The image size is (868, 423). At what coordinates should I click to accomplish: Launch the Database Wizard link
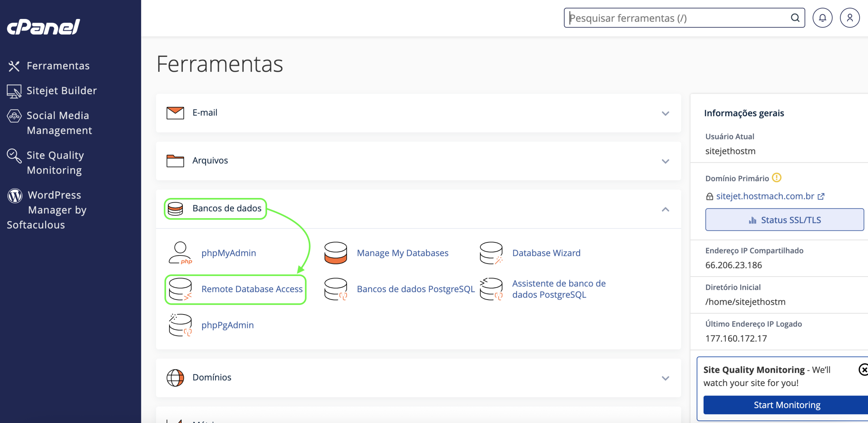[546, 253]
